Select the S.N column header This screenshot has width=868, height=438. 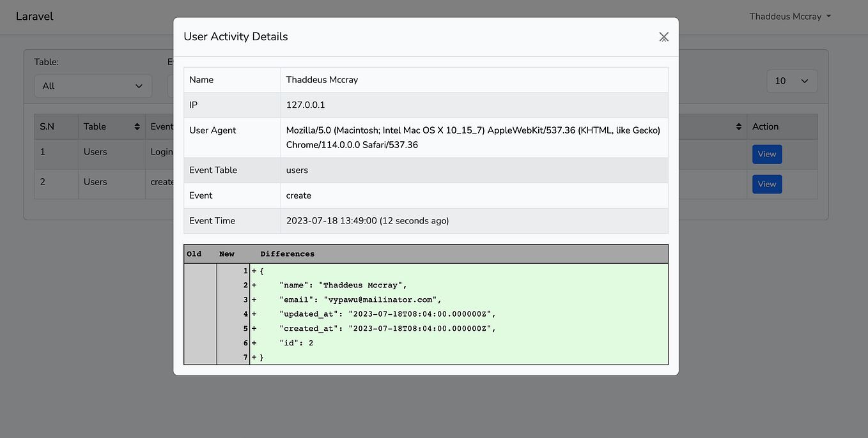[56, 126]
